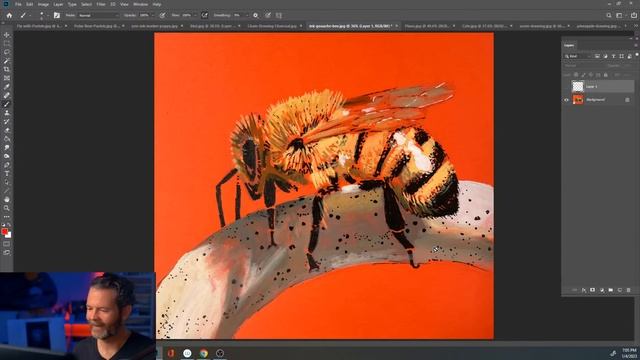Screen dimensions: 640x360
Task: Open Smoothing value dropdown arrow
Action: click(246, 16)
